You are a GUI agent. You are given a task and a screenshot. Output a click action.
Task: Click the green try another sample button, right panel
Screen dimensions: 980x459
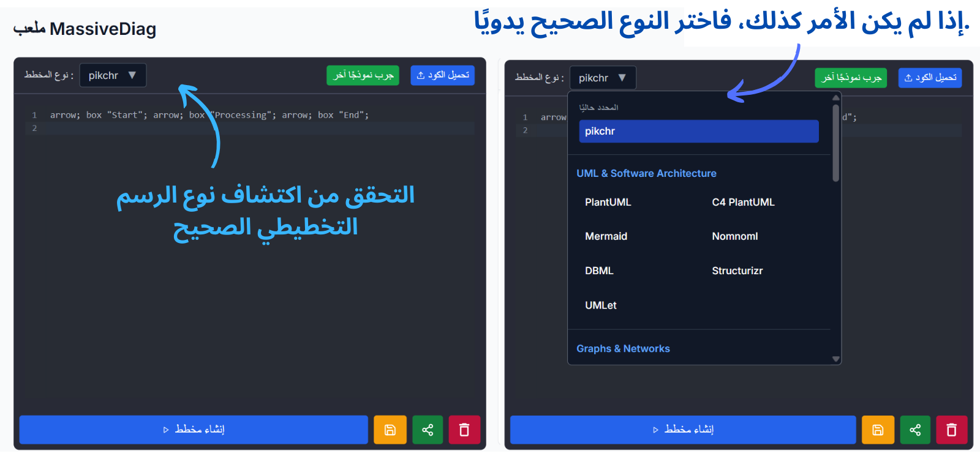coord(851,78)
